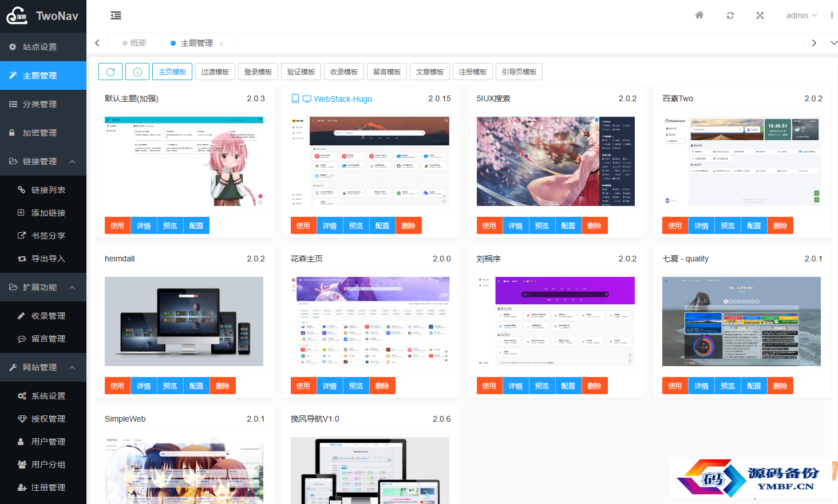
Task: Click the 挽风导航V1.0 theme title
Action: [x=315, y=419]
